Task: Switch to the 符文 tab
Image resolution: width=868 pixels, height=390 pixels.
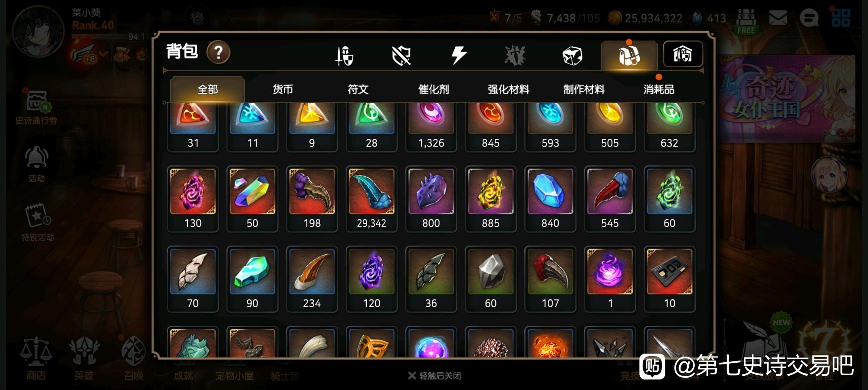Action: [358, 89]
